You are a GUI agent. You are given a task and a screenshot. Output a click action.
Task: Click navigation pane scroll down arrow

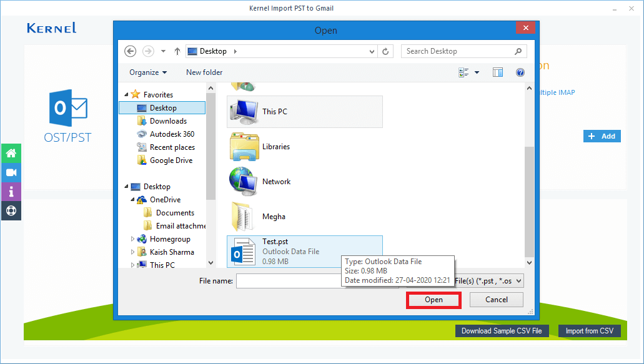point(211,263)
